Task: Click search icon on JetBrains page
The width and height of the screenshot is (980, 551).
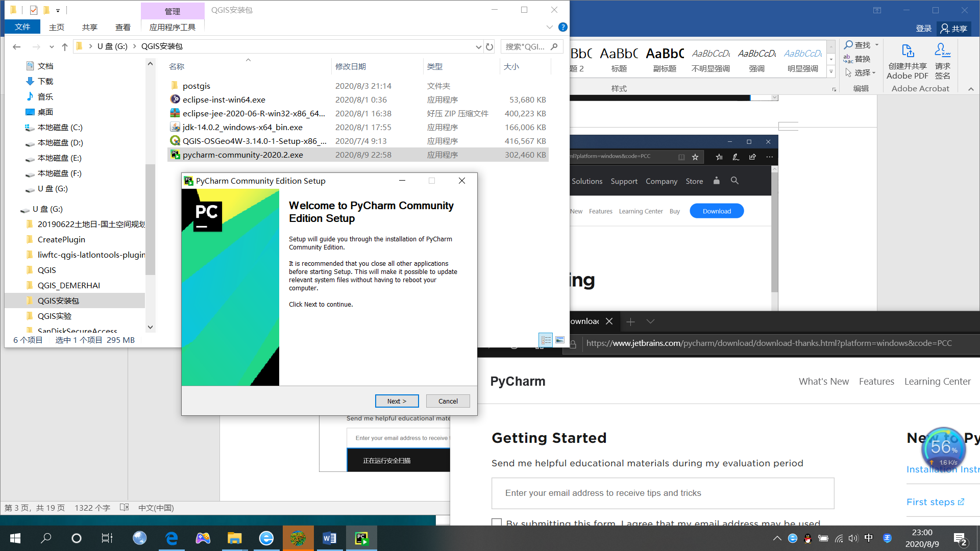Action: tap(734, 181)
